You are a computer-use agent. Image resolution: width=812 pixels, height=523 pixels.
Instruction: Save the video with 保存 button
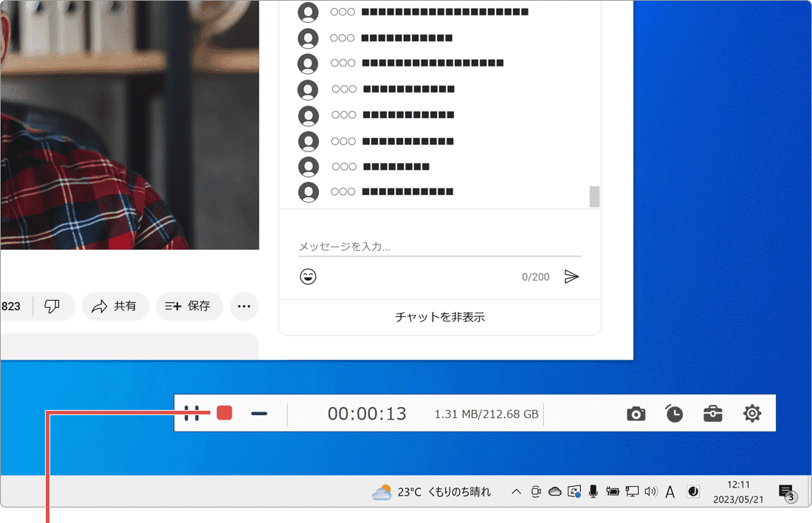(x=189, y=306)
